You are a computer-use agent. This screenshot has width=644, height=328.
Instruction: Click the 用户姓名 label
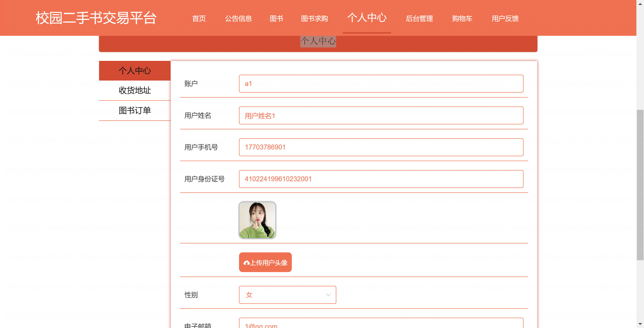point(198,115)
